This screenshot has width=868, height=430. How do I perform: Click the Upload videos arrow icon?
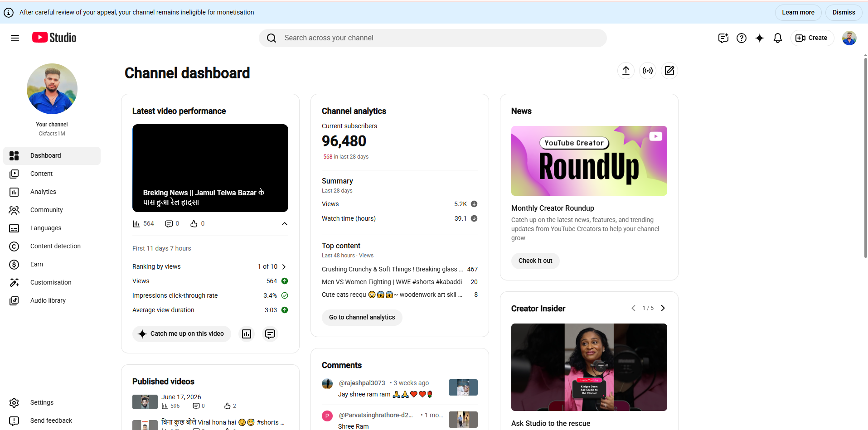click(626, 71)
